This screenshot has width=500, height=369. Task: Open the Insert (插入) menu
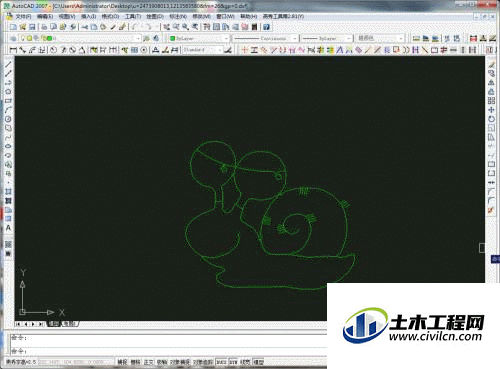(88, 16)
